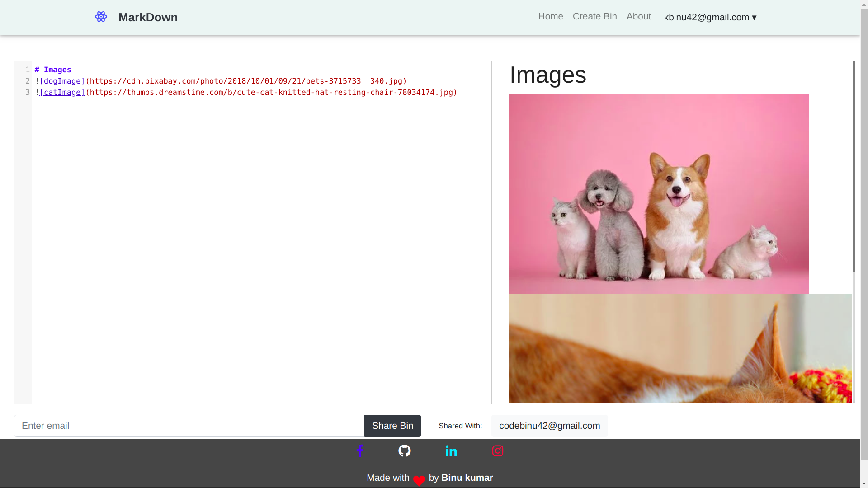Screen dimensions: 868x488
Task: Expand the kbinu42@gmail.com account dropdown
Action: pos(710,17)
